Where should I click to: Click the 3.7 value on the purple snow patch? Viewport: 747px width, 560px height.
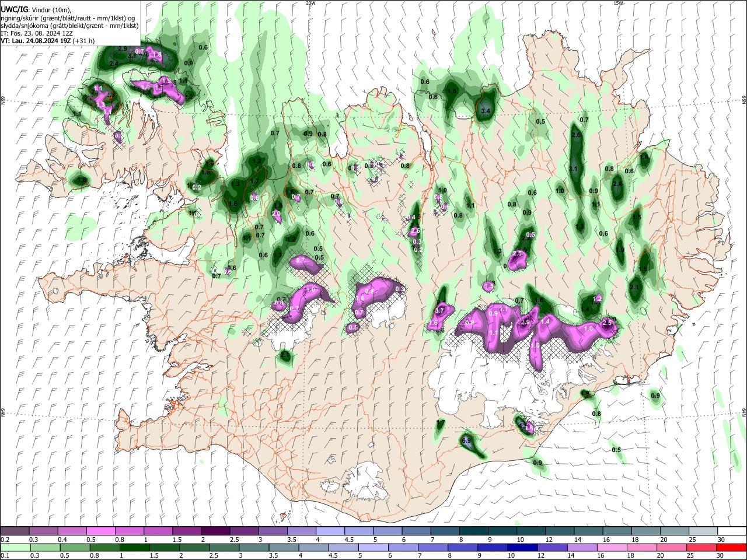point(440,310)
